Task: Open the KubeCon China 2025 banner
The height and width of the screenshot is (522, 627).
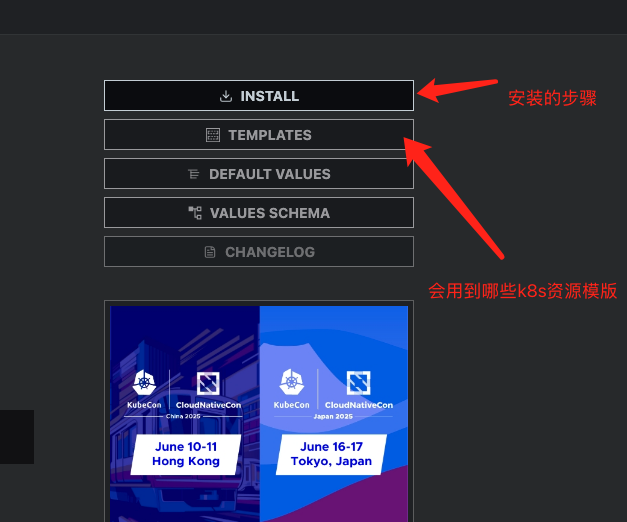Action: click(185, 414)
